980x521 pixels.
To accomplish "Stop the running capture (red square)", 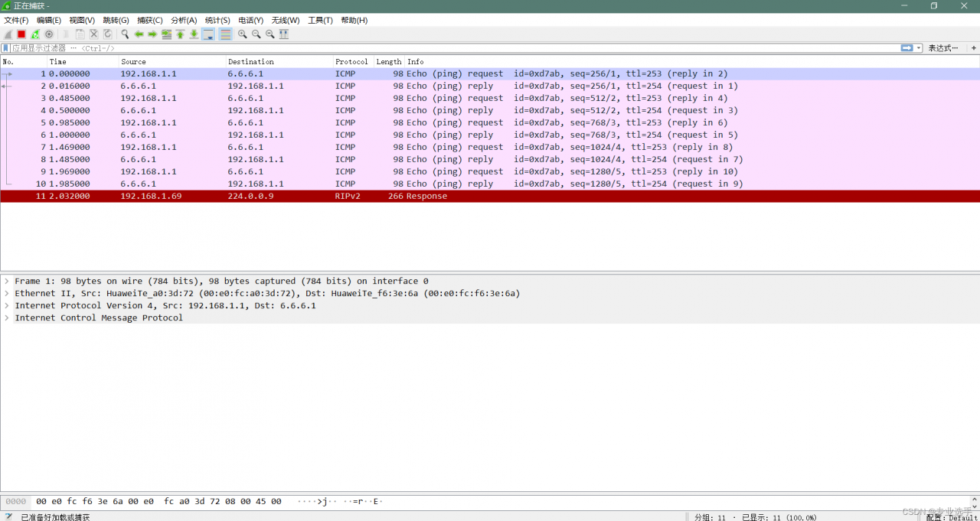I will [21, 34].
